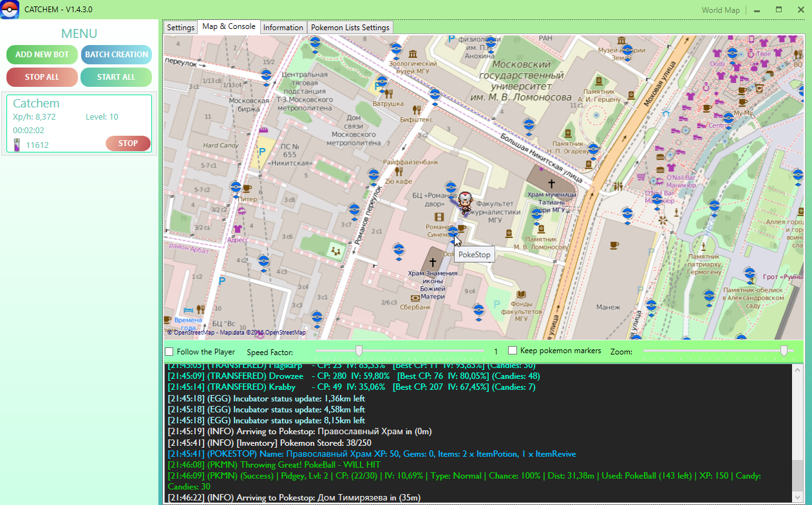Viewport: 812px width, 505px height.
Task: Click the purple cinema icon near Hard Candy
Action: click(x=263, y=130)
